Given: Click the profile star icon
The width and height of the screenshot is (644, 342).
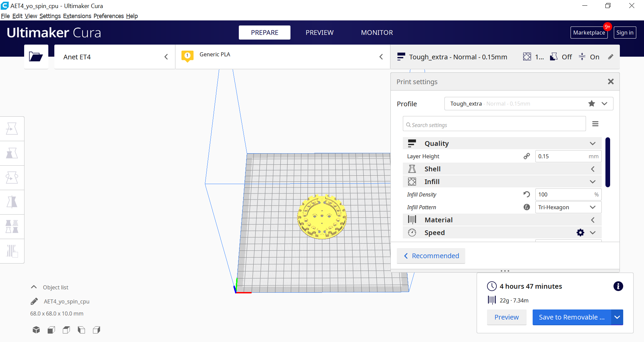Looking at the screenshot, I should point(592,104).
